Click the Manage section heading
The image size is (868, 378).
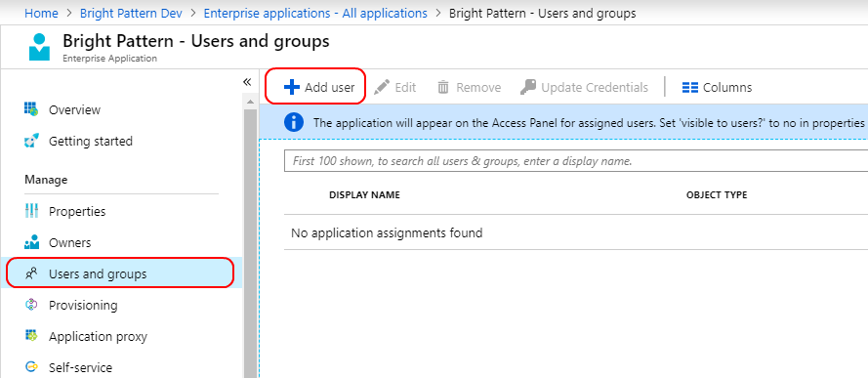click(46, 180)
